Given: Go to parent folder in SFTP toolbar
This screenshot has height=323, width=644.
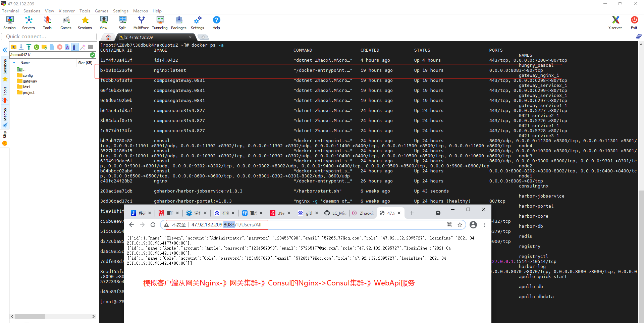Looking at the screenshot, I should 14,47.
